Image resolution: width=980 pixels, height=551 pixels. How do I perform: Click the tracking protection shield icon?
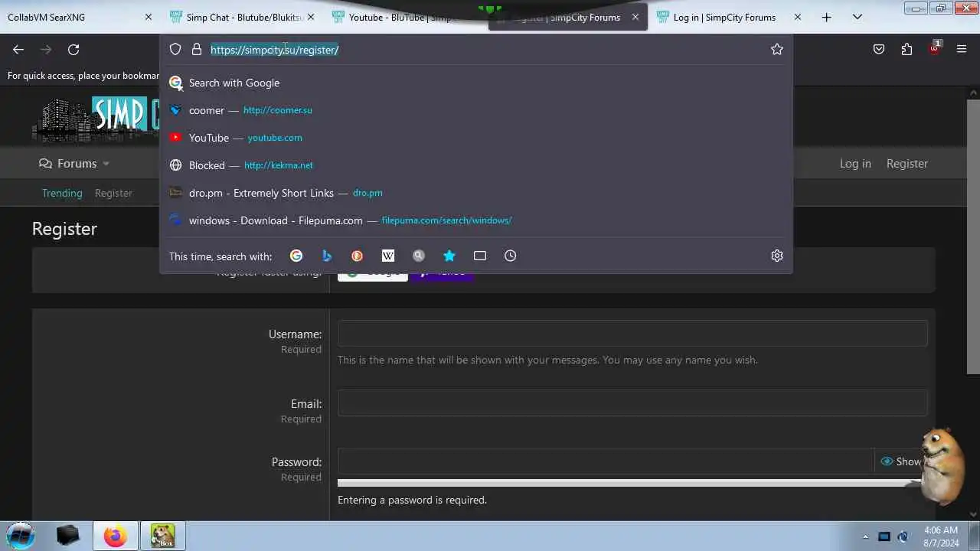[x=175, y=49]
